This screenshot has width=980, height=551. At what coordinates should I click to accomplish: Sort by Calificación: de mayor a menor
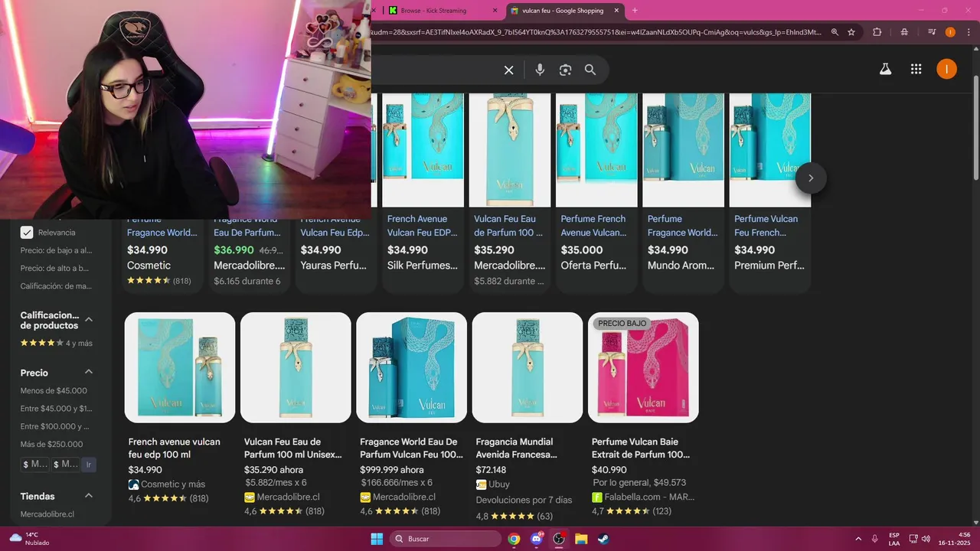click(56, 285)
